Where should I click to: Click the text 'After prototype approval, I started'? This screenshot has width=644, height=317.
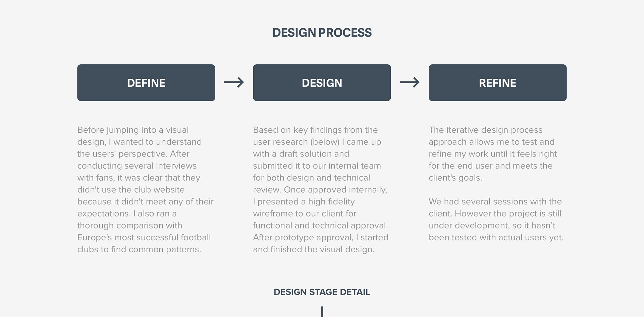(321, 238)
